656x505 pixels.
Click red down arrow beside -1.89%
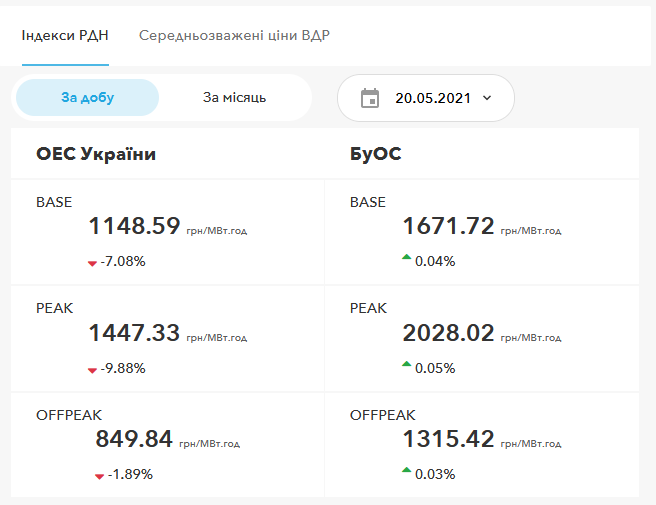pos(99,476)
